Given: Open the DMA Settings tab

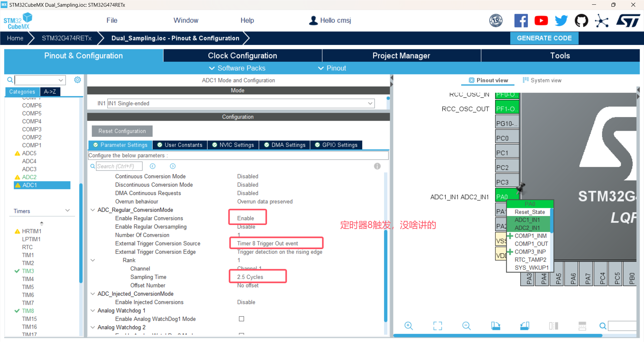Looking at the screenshot, I should pyautogui.click(x=285, y=145).
